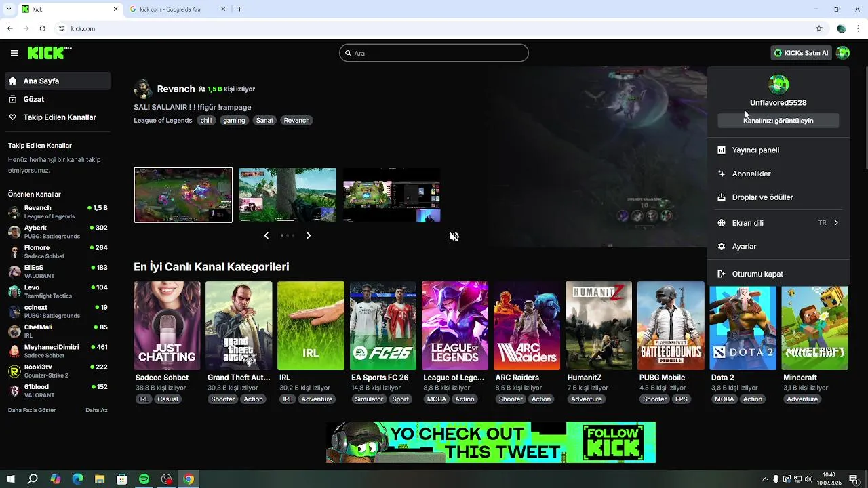Click Ayberk avatar in recommended channels
The image size is (868, 488).
click(x=14, y=232)
